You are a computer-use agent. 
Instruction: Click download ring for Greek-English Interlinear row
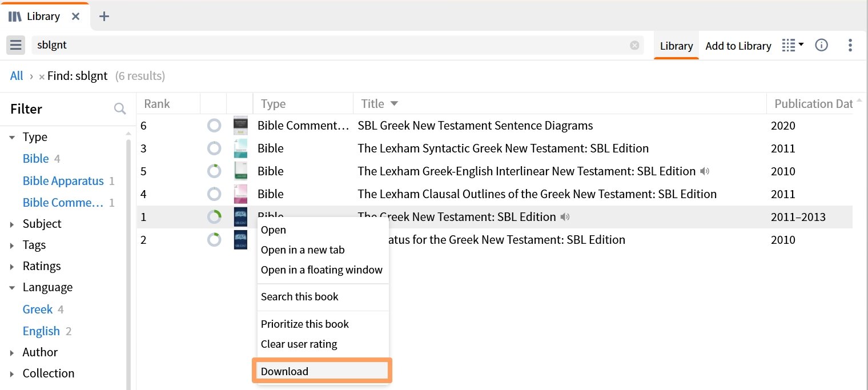214,171
